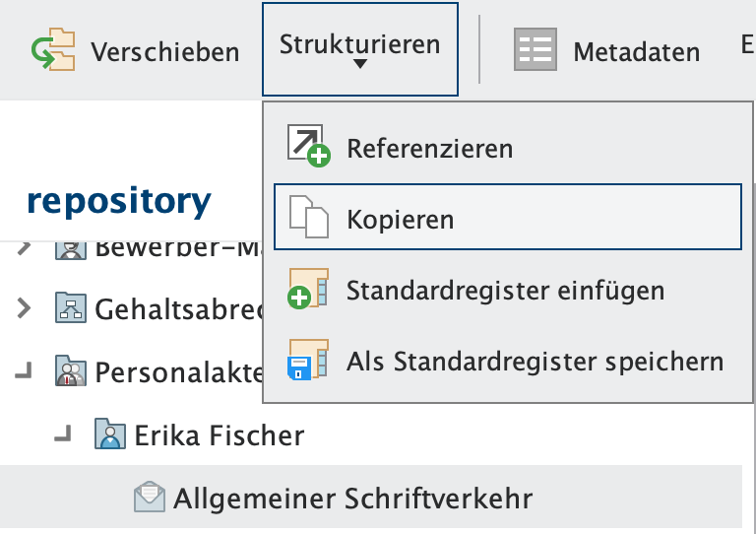The width and height of the screenshot is (756, 534).
Task: Click the Verschieben folder-arrow icon
Action: [x=52, y=50]
